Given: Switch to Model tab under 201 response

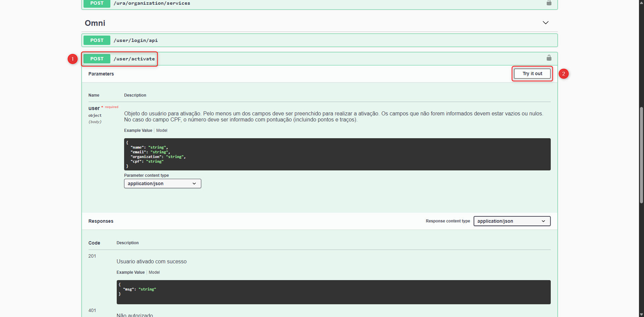Looking at the screenshot, I should pos(154,272).
